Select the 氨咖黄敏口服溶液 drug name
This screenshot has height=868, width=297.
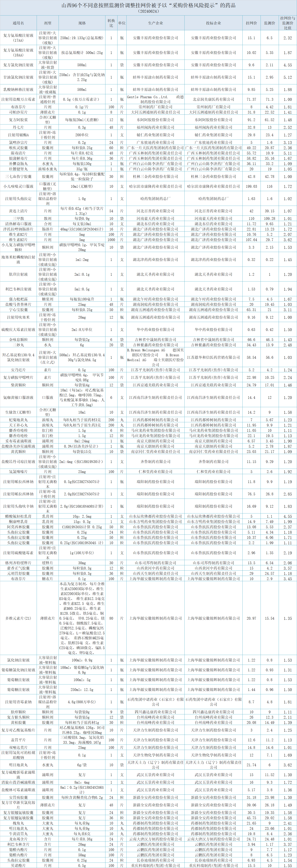(19, 398)
